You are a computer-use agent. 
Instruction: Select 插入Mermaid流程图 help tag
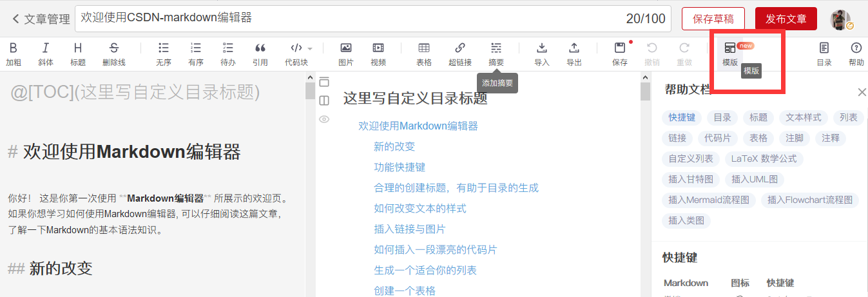pyautogui.click(x=709, y=200)
